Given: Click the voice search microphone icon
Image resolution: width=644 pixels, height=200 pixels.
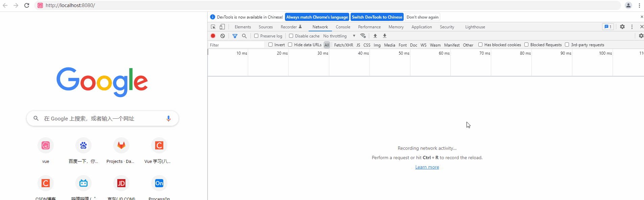Looking at the screenshot, I should click(168, 118).
